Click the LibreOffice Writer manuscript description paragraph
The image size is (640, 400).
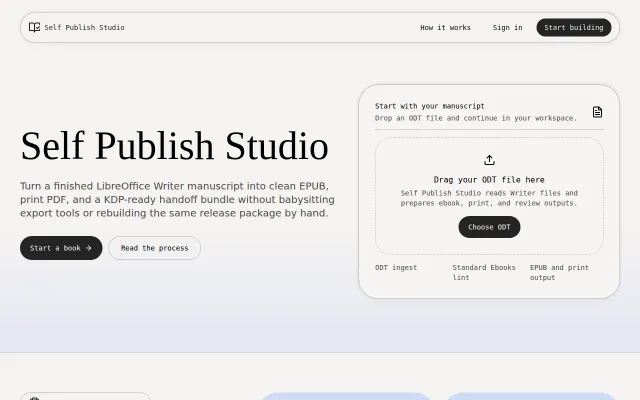(177, 199)
